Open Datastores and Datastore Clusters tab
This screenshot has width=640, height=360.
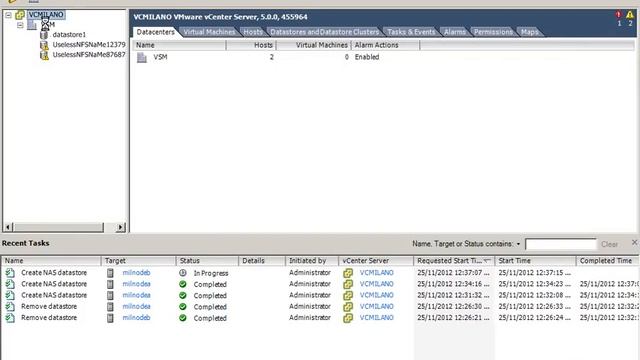(x=324, y=32)
